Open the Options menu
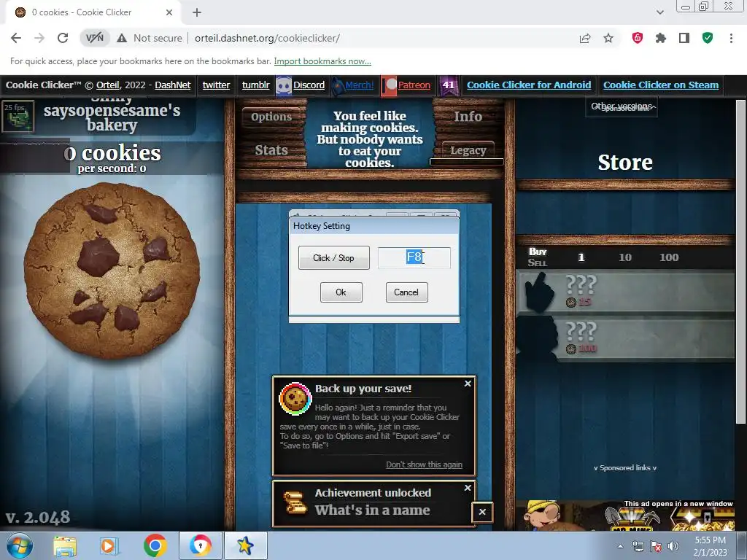The width and height of the screenshot is (747, 560). 271,117
